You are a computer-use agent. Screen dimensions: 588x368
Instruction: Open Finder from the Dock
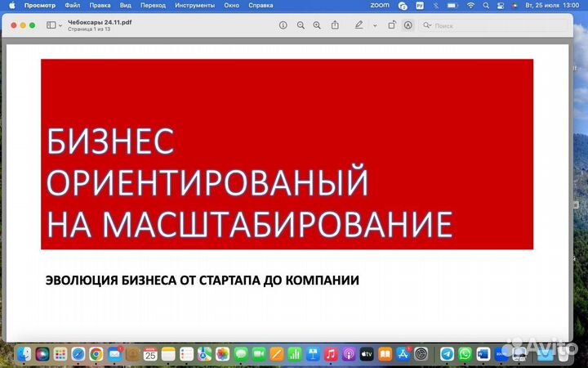[x=24, y=354]
